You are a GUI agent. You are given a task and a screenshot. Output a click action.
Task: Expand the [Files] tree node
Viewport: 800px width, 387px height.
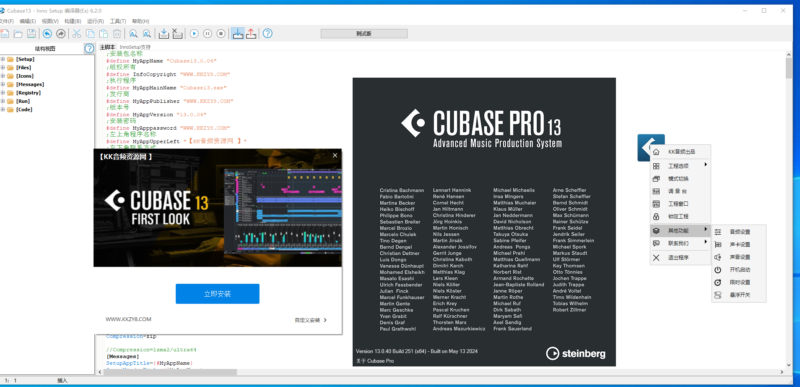point(3,67)
